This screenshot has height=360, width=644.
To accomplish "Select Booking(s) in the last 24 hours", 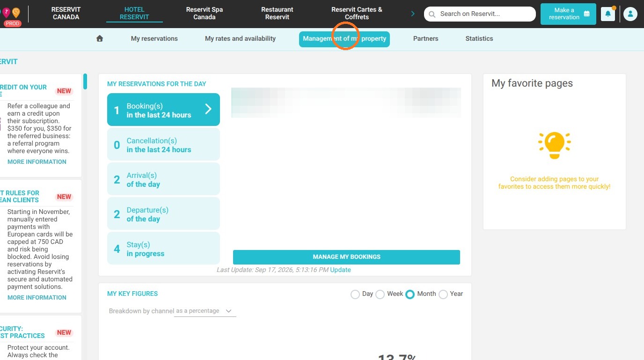I will click(x=163, y=110).
